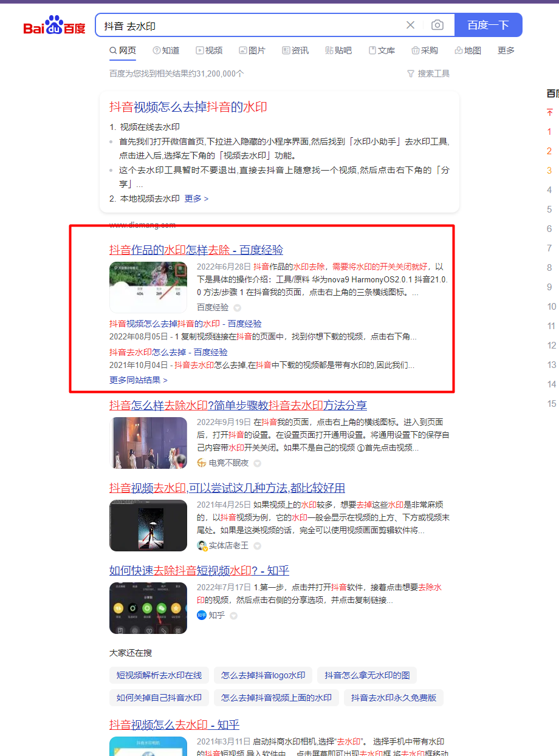Screen dimensions: 559x756
Task: Click the 贴吧 tab icon
Action: (x=329, y=50)
